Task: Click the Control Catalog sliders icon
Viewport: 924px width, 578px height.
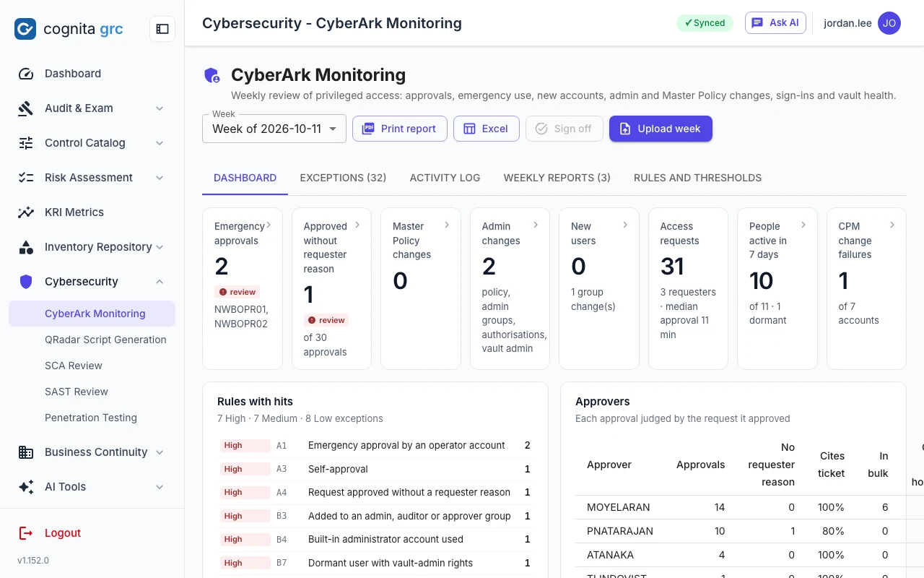Action: 26,143
